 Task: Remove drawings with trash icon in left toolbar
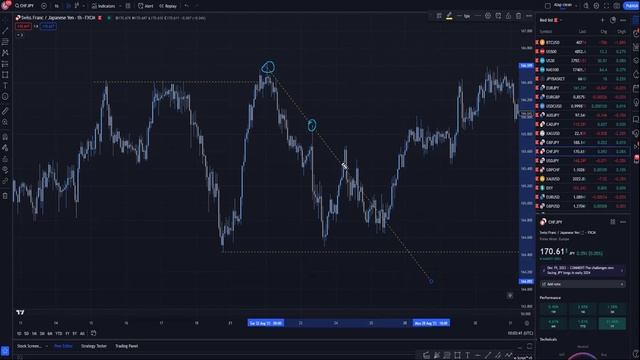5,196
